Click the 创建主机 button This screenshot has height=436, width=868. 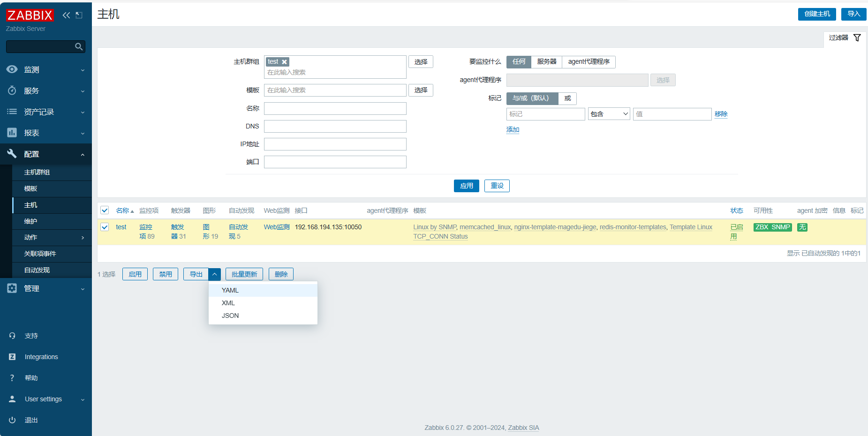coord(817,14)
